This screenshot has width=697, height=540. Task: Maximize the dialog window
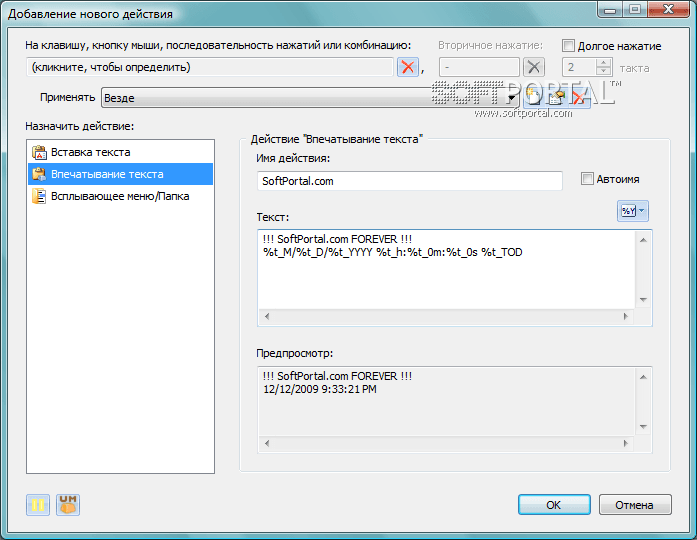(636, 9)
